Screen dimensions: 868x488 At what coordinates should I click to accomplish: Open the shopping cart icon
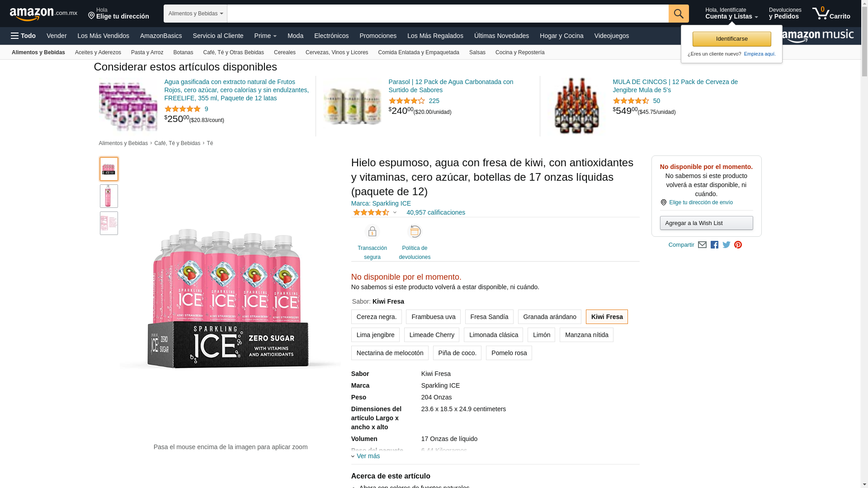click(831, 14)
